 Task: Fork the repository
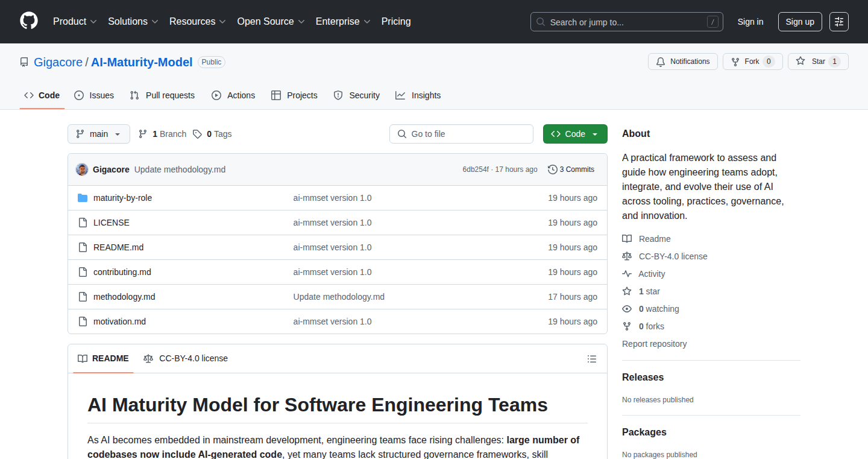752,62
